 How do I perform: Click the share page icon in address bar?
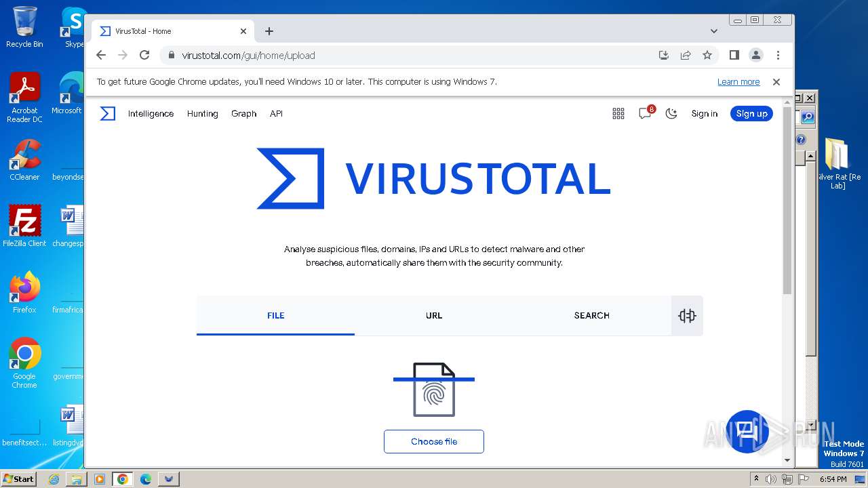[686, 56]
